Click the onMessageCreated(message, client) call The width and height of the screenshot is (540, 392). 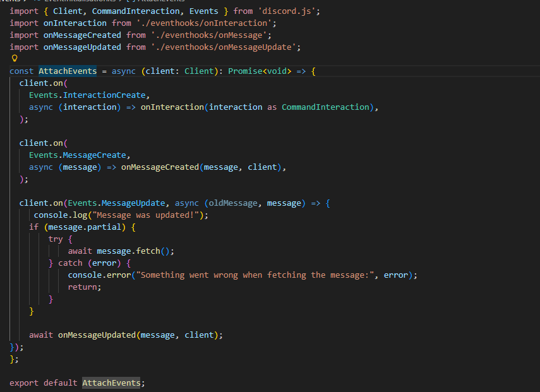201,167
